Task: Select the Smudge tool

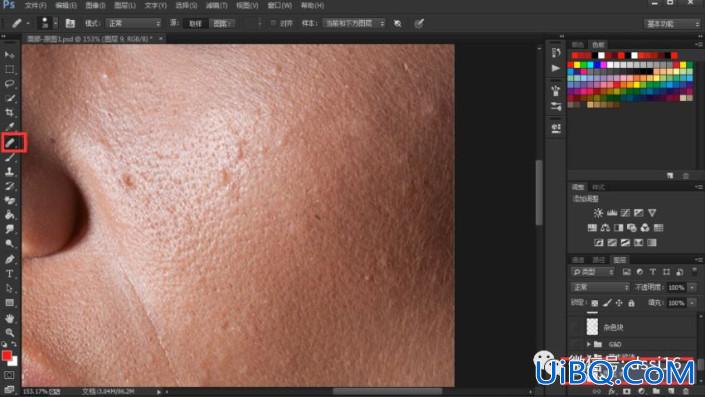Action: coord(9,229)
